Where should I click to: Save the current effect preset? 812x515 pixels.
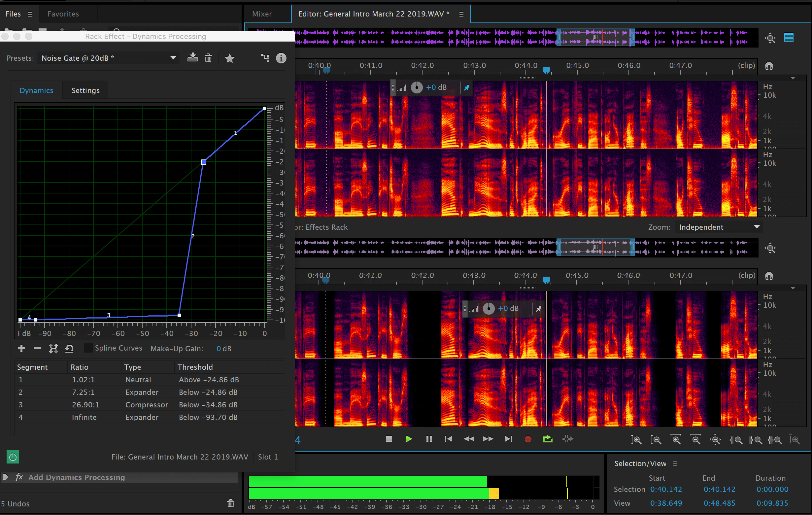(x=192, y=58)
